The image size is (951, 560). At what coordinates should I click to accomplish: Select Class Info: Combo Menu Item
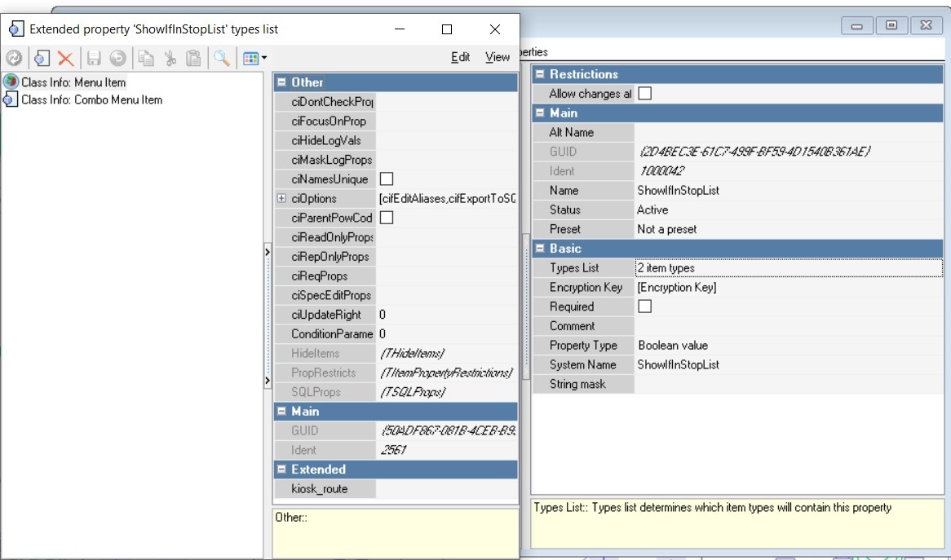(91, 100)
